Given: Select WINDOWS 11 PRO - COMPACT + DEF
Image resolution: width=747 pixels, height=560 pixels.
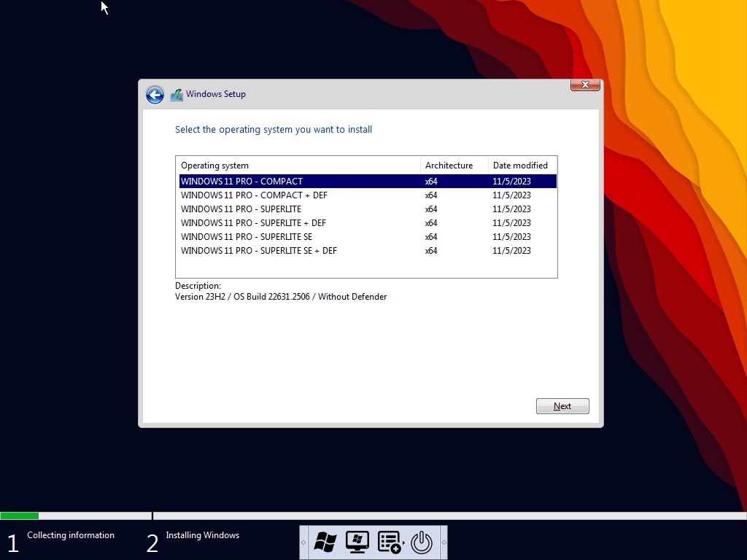Looking at the screenshot, I should [x=368, y=195].
